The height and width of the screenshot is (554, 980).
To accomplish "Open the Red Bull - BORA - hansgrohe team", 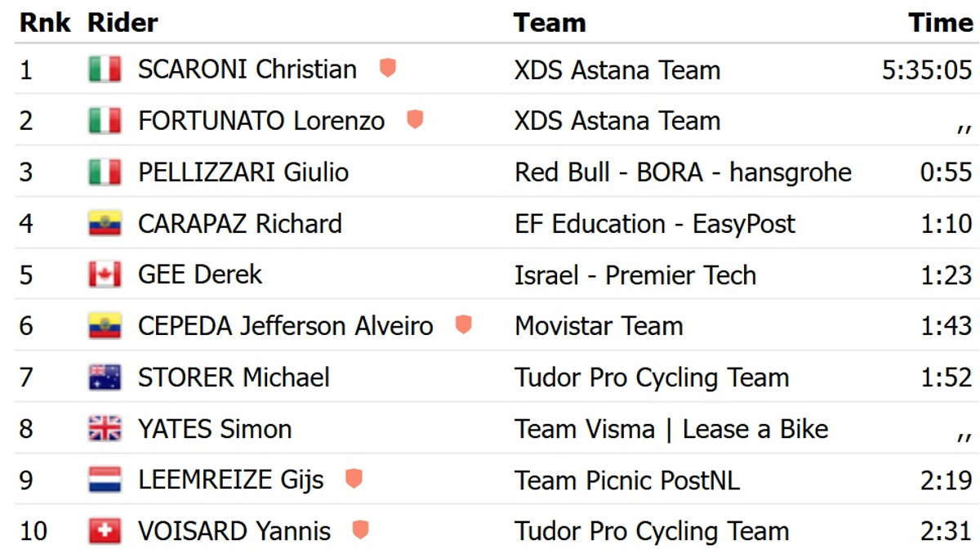I will tap(683, 172).
